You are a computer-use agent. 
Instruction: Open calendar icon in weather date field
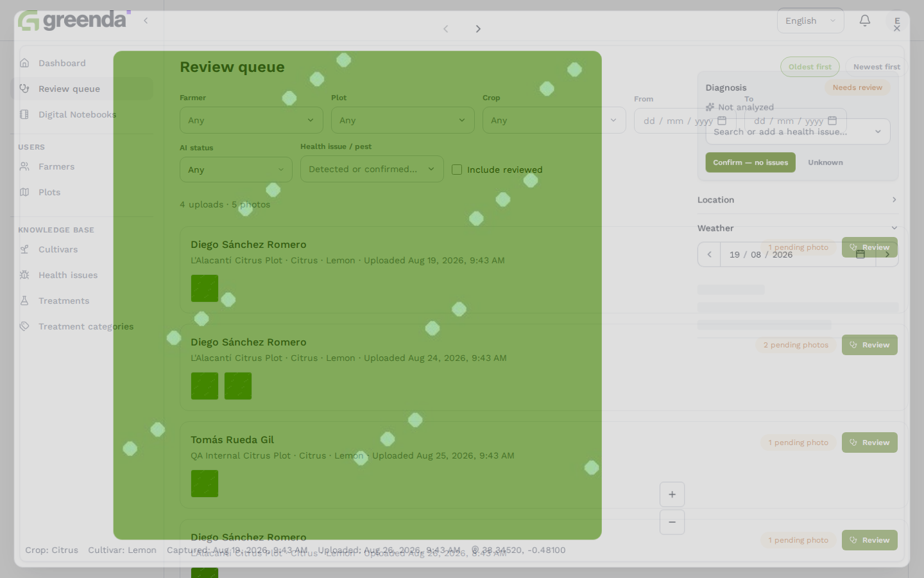tap(860, 254)
